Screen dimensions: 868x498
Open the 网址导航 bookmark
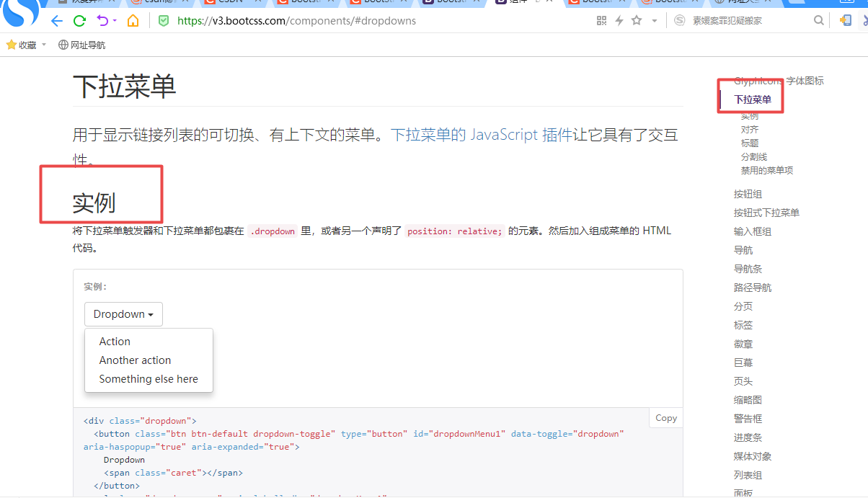pos(81,45)
